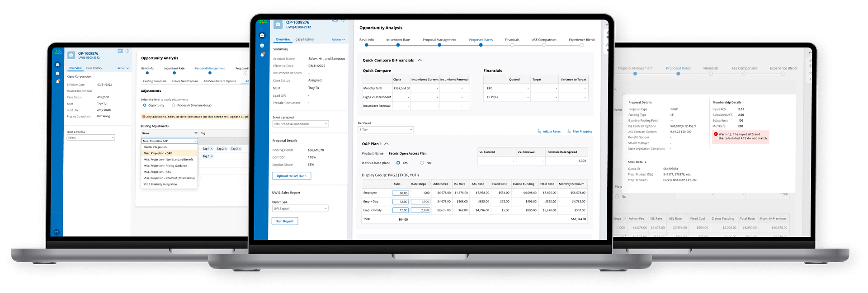The image size is (868, 293).
Task: Select the Proposal / Structure Group radio button
Action: 174,105
